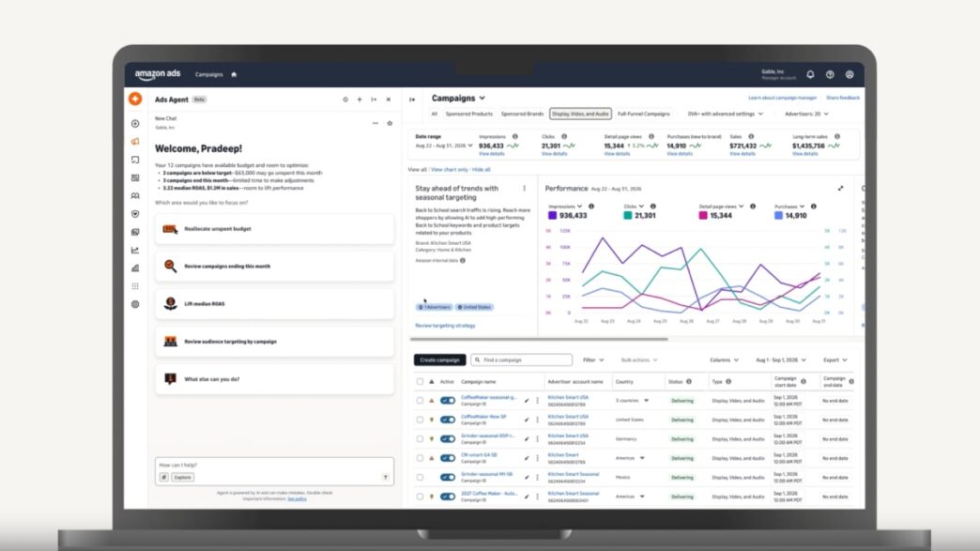
Task: Focus the Find a campaign search field
Action: (x=521, y=360)
